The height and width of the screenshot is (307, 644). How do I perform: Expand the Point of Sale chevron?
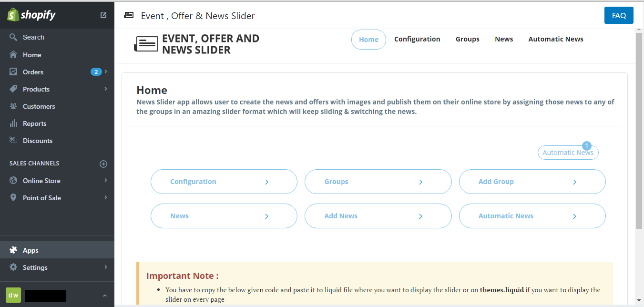coord(106,198)
